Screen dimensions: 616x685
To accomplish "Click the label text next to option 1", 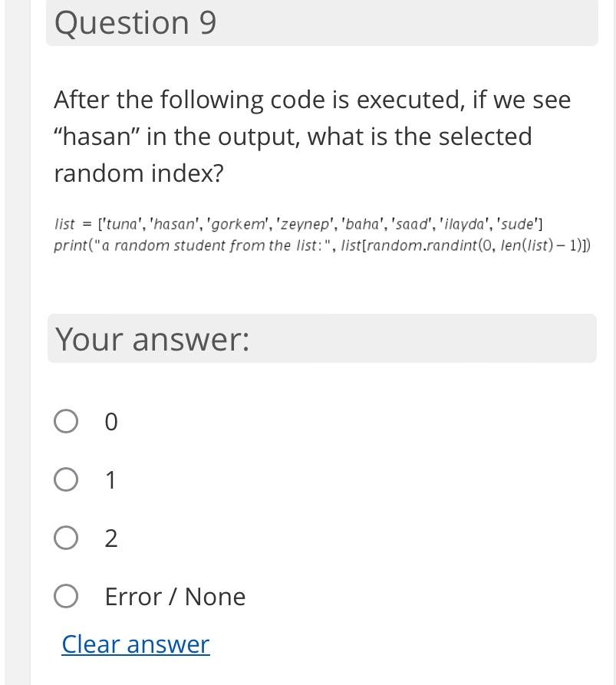I will 110,479.
